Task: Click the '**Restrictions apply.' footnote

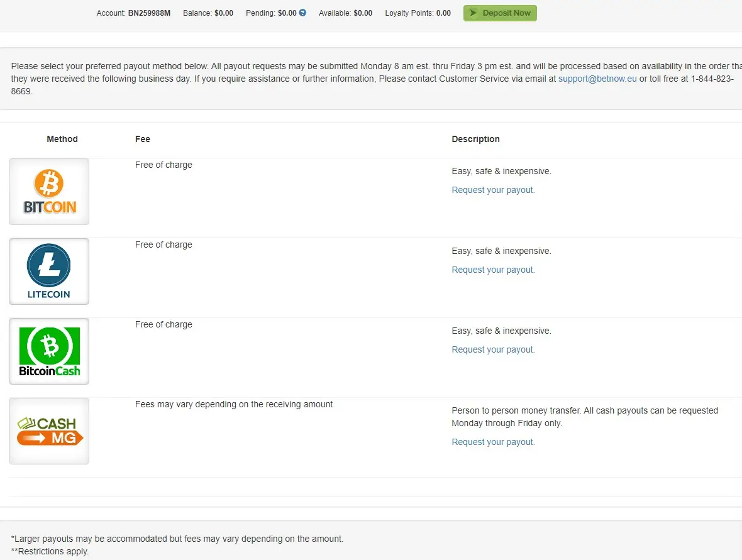Action: point(50,551)
